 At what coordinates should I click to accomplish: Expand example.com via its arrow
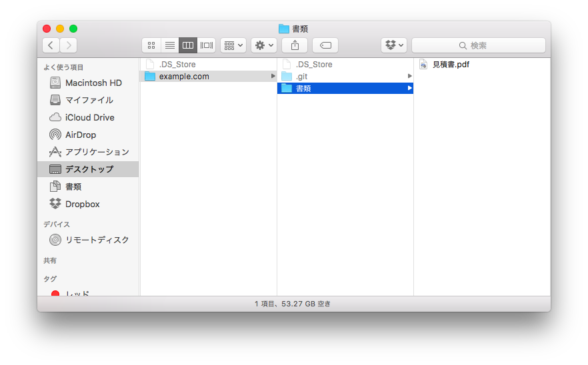(273, 76)
